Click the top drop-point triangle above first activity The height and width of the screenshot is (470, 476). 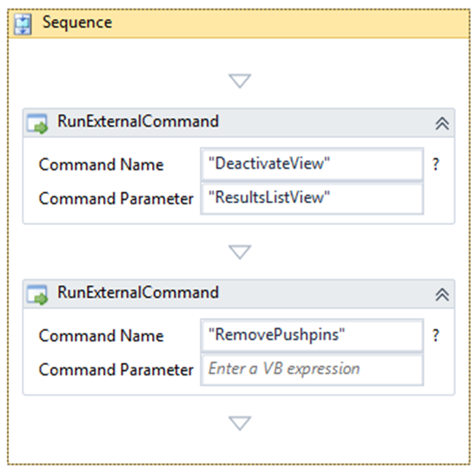pos(240,81)
